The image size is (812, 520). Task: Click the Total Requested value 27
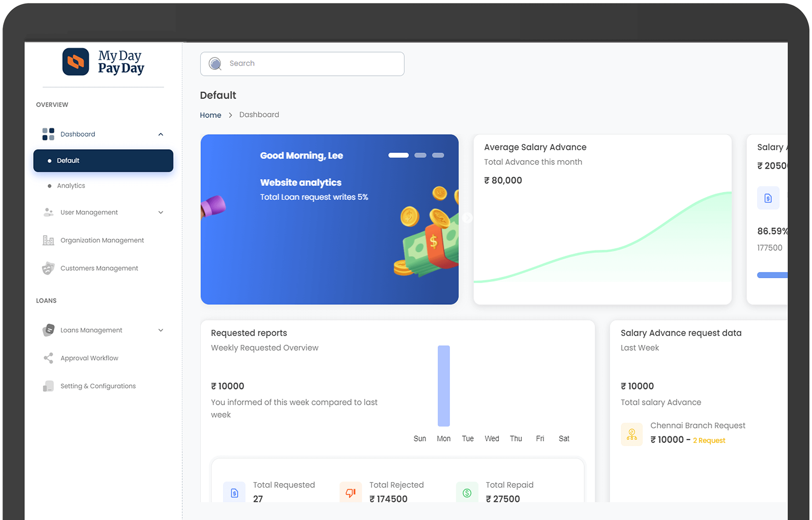pyautogui.click(x=258, y=499)
